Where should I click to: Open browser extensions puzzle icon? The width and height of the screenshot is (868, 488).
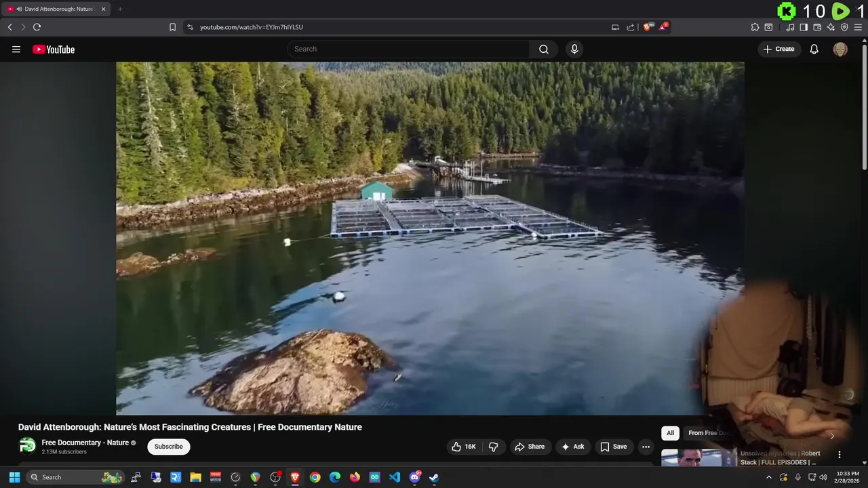pyautogui.click(x=755, y=27)
